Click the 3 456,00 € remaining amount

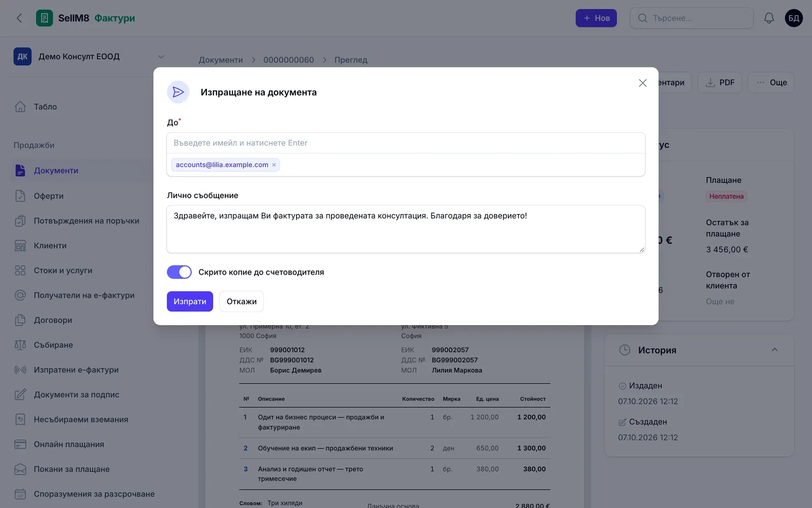(727, 249)
